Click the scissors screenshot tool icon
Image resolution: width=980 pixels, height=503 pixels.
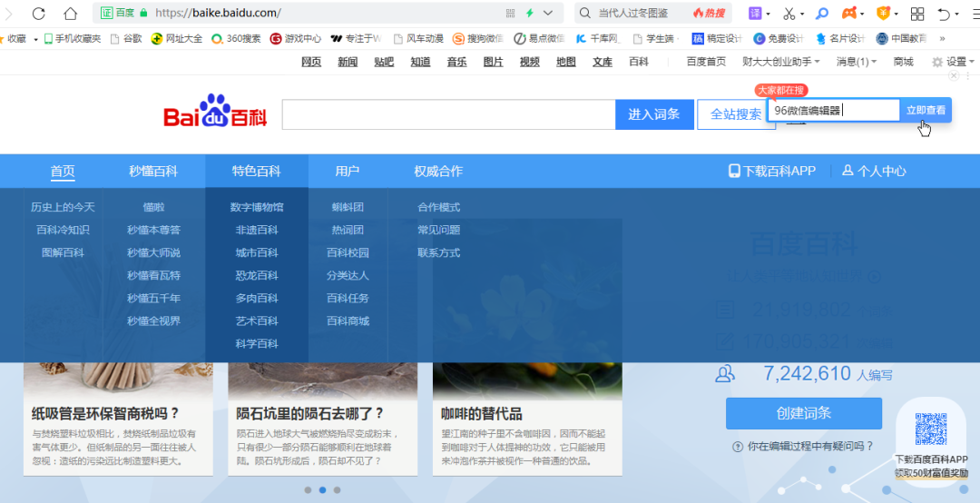(789, 13)
